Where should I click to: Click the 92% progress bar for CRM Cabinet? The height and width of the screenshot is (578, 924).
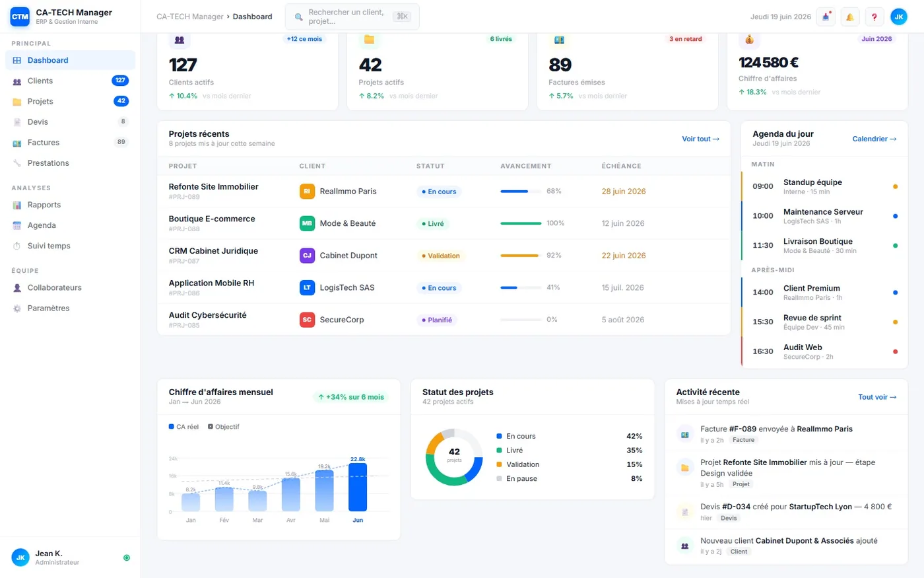pyautogui.click(x=521, y=256)
